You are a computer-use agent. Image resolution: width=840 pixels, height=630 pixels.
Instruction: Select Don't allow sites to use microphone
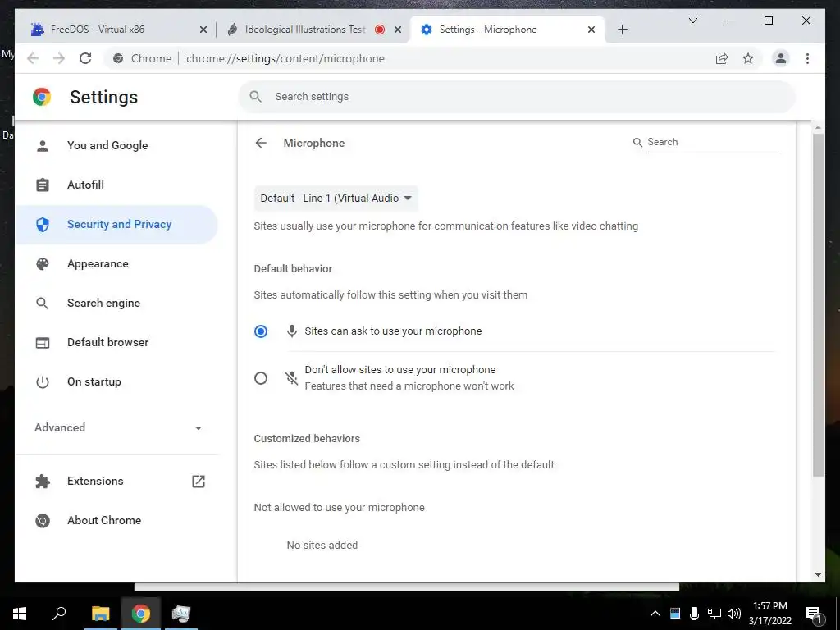(260, 378)
